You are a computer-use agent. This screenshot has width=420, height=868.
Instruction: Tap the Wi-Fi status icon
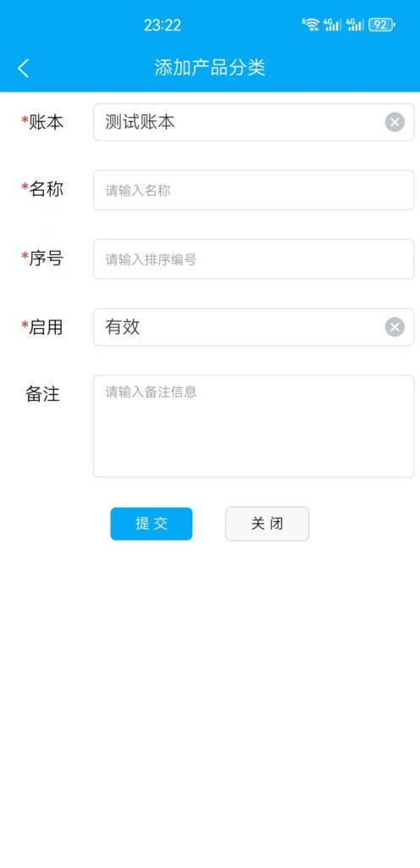pyautogui.click(x=311, y=25)
